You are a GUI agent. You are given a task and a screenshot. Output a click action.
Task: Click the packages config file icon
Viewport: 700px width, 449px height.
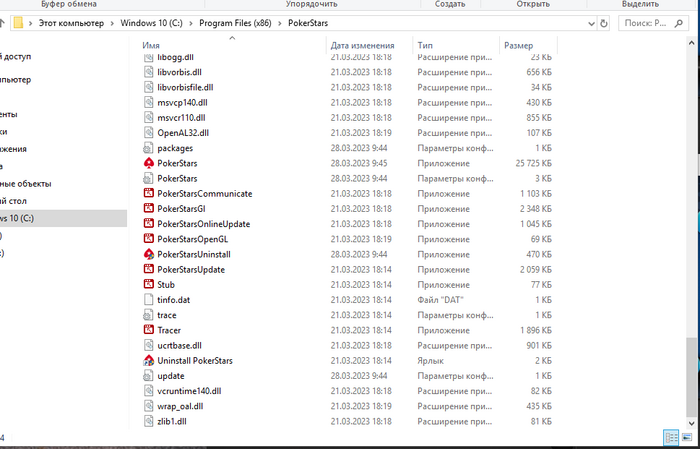pos(149,148)
